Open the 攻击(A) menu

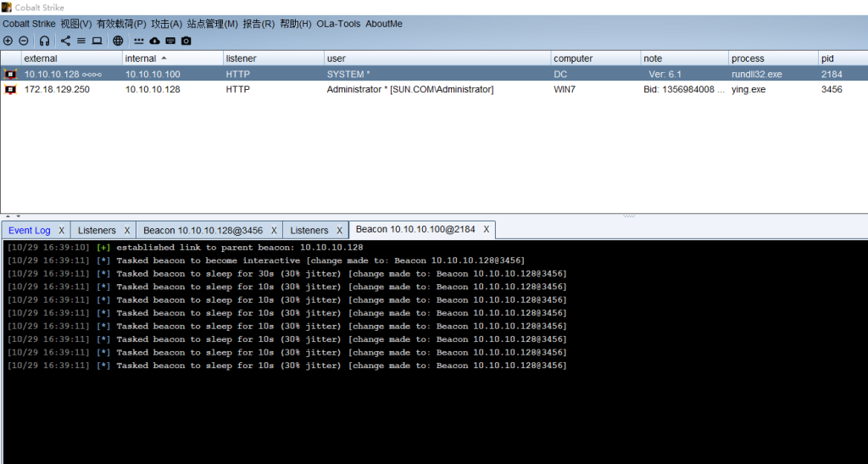167,24
